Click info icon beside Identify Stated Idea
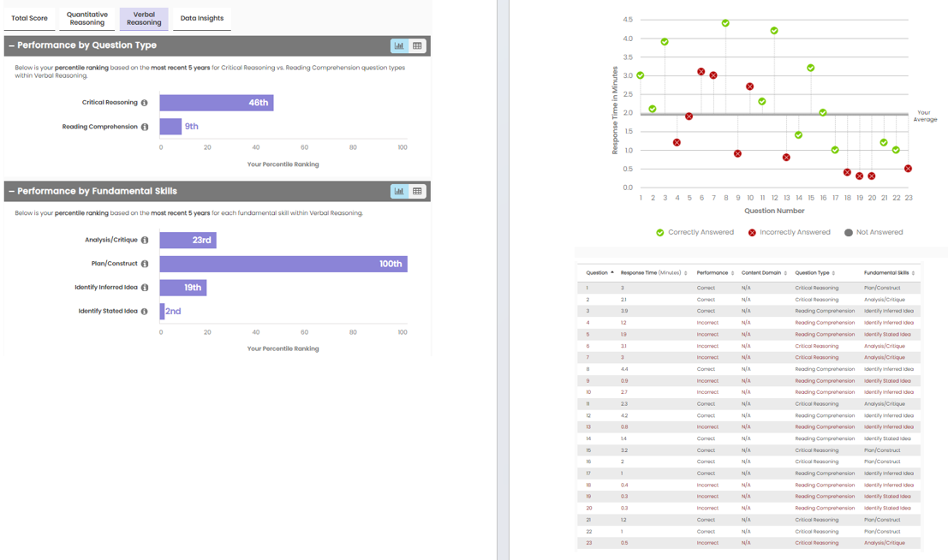 [144, 312]
